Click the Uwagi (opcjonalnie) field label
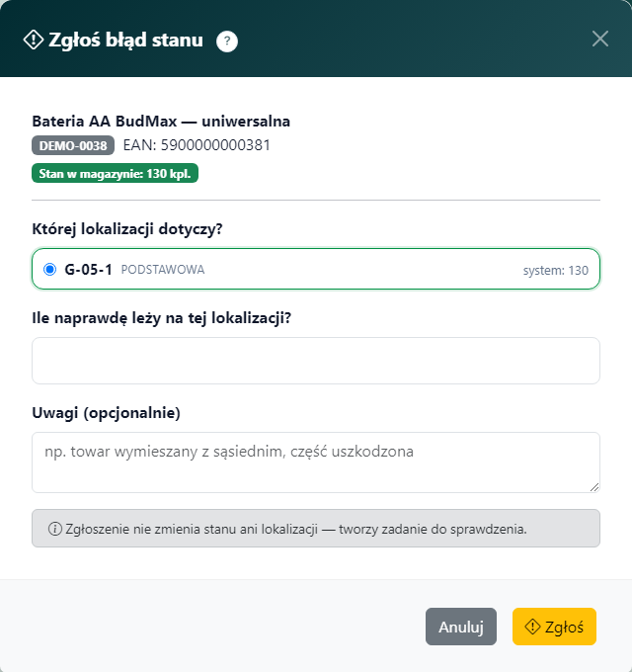The image size is (632, 672). pos(107,413)
